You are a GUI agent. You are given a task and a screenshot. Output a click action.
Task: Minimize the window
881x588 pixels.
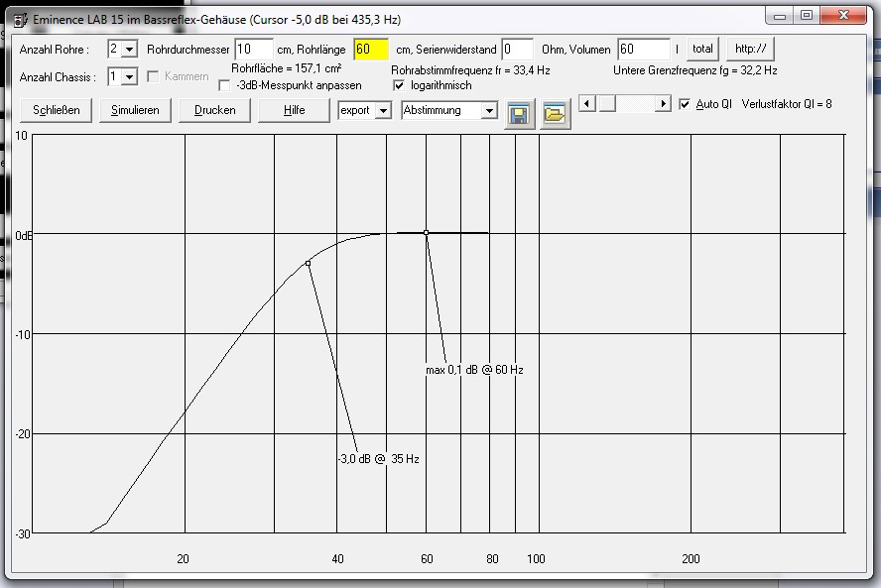(x=779, y=16)
